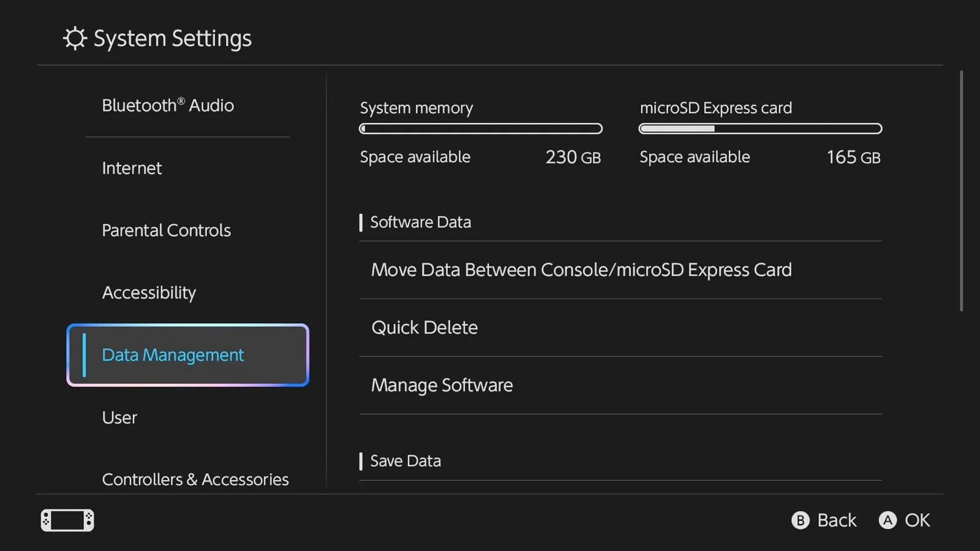
Task: Open Internet settings
Action: pyautogui.click(x=132, y=168)
